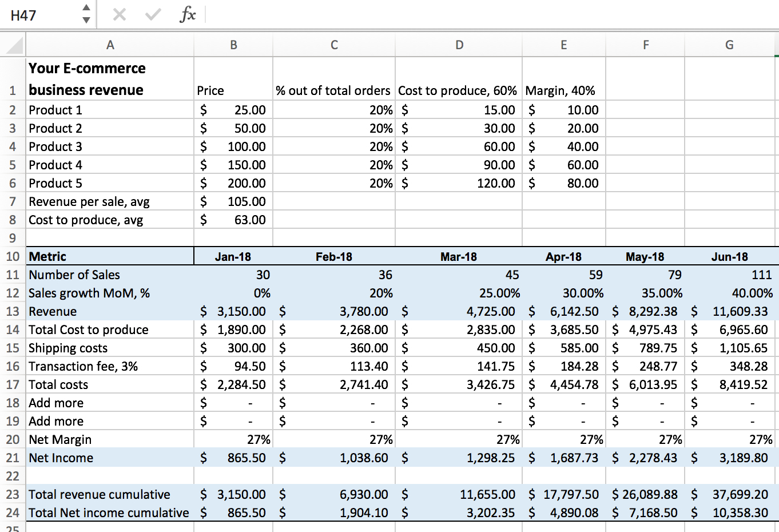
Task: Click the Enter checkmark icon
Action: (152, 14)
